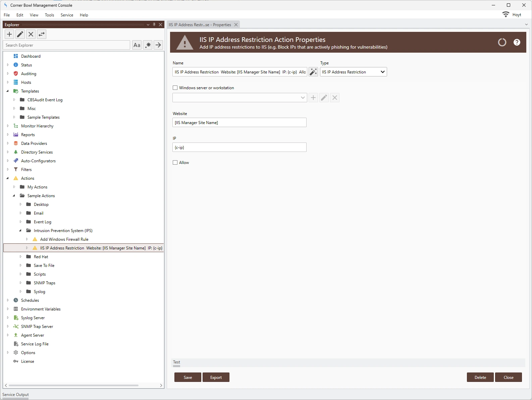Viewport: 532px width, 400px height.
Task: Click the add host plus icon
Action: tap(313, 98)
